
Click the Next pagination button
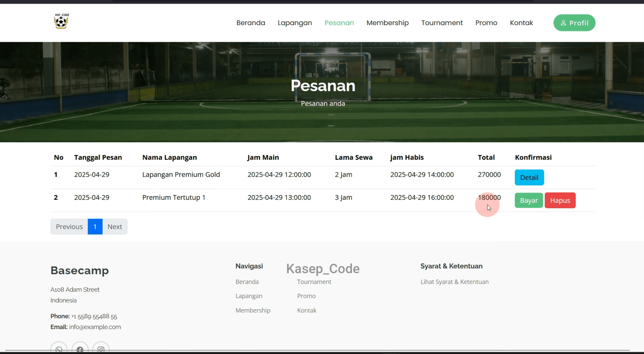115,227
